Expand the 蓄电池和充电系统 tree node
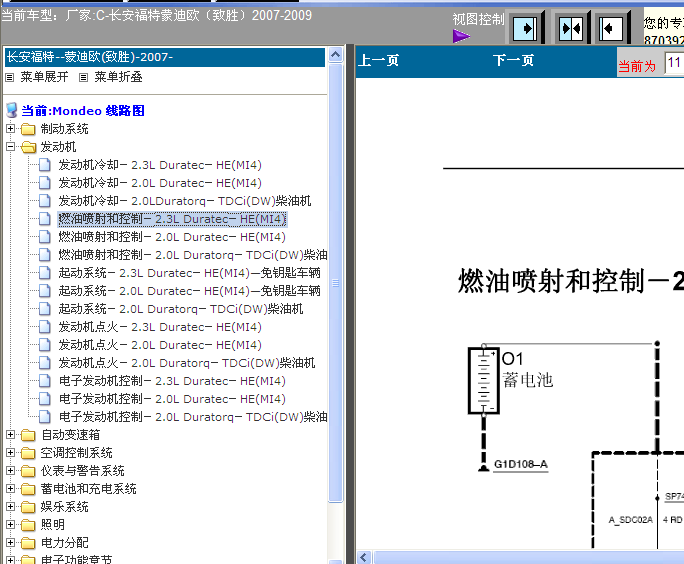Image resolution: width=684 pixels, height=564 pixels. (x=10, y=489)
